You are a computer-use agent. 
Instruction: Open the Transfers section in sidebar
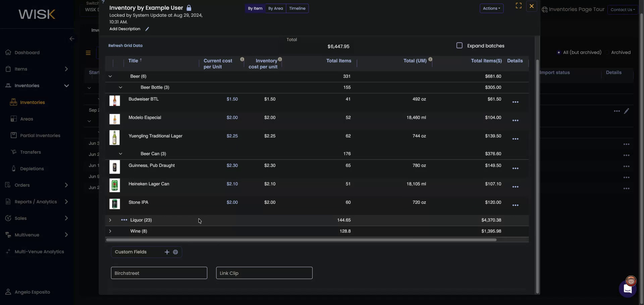30,152
